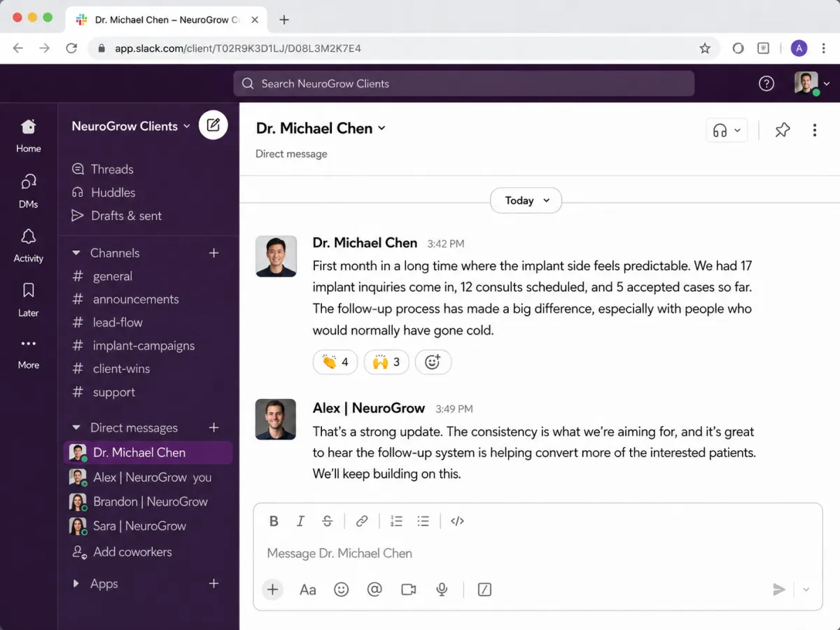Toggle the clapping hands reaction 4

pyautogui.click(x=335, y=362)
